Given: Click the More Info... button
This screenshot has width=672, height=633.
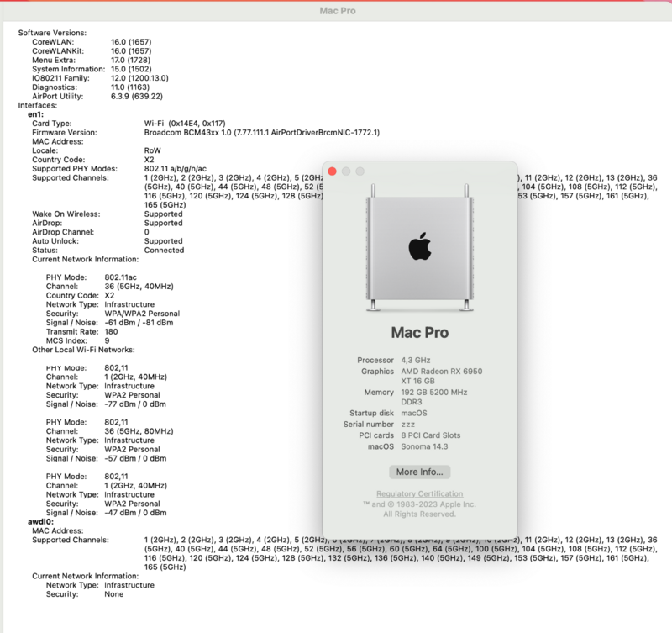Looking at the screenshot, I should 419,472.
